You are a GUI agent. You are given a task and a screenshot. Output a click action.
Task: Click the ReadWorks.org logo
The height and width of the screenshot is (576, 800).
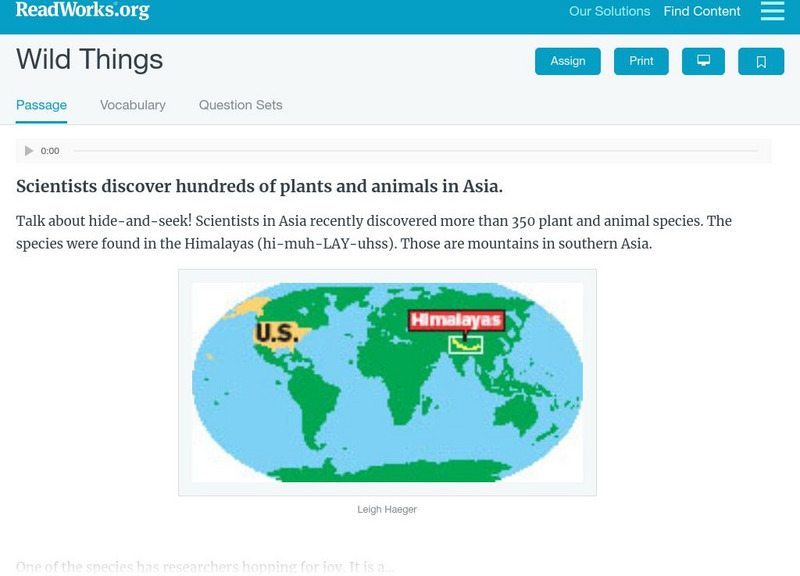point(82,10)
